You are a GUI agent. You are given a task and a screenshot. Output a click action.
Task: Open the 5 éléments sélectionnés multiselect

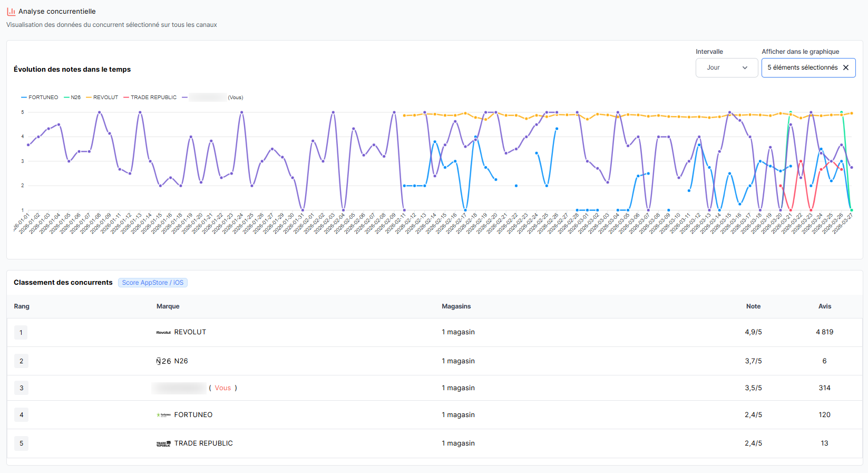(802, 67)
